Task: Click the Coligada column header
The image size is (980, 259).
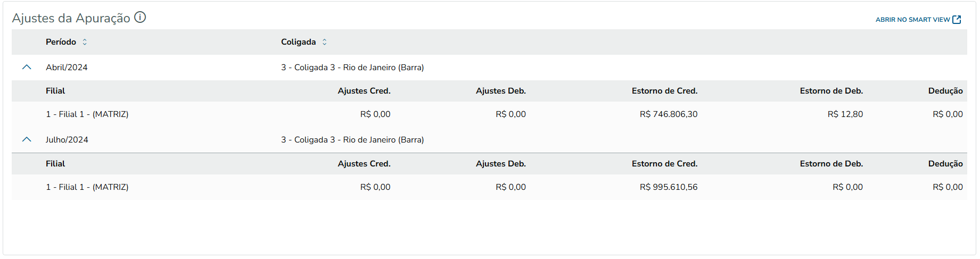Action: [298, 42]
